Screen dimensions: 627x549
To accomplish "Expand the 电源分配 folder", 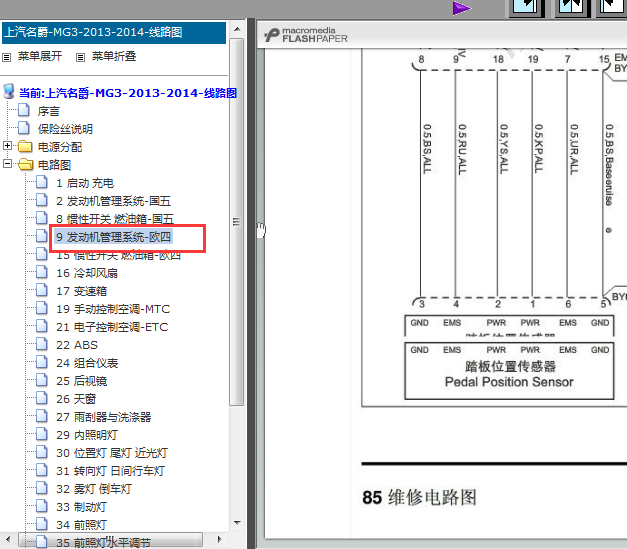I will [7, 146].
